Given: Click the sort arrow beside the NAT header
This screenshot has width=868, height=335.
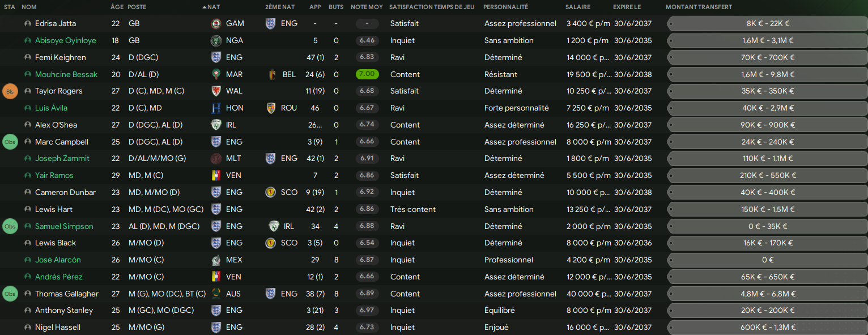Looking at the screenshot, I should click(x=204, y=7).
